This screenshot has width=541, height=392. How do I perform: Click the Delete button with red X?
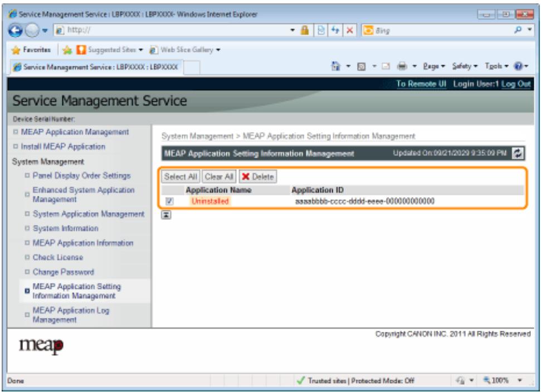click(x=258, y=177)
